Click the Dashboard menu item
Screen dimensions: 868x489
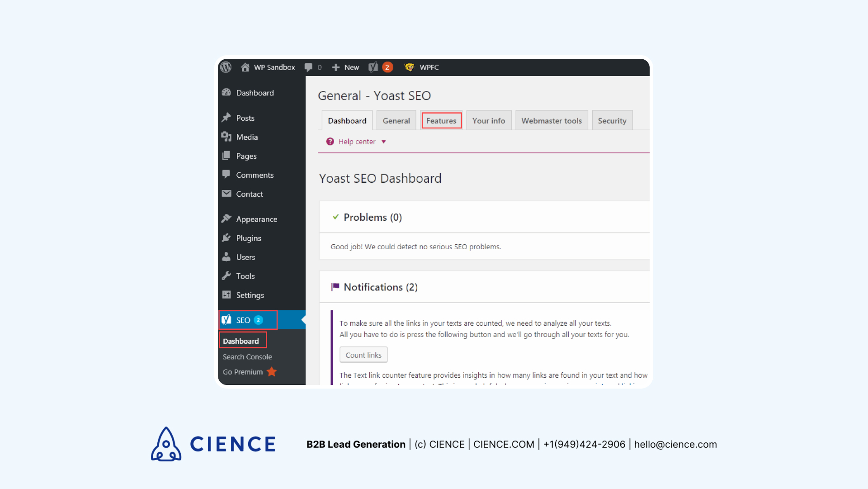coord(241,341)
